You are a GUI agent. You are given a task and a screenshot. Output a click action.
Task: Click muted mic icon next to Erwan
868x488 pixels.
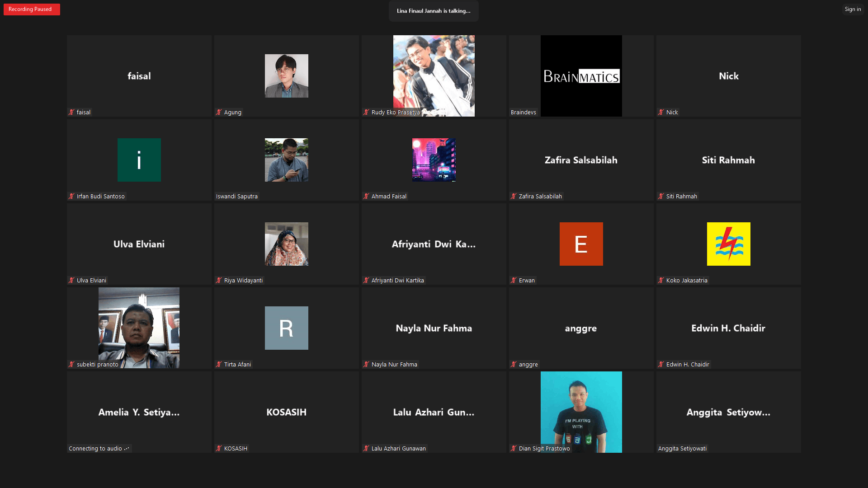514,280
